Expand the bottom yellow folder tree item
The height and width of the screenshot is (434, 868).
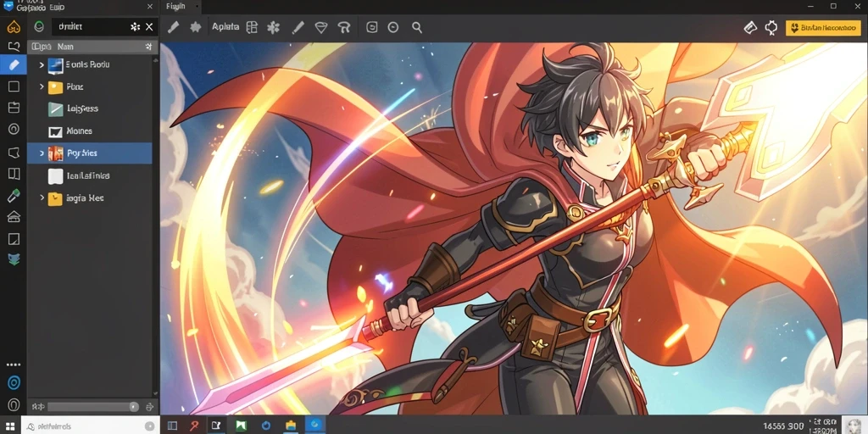click(x=42, y=198)
